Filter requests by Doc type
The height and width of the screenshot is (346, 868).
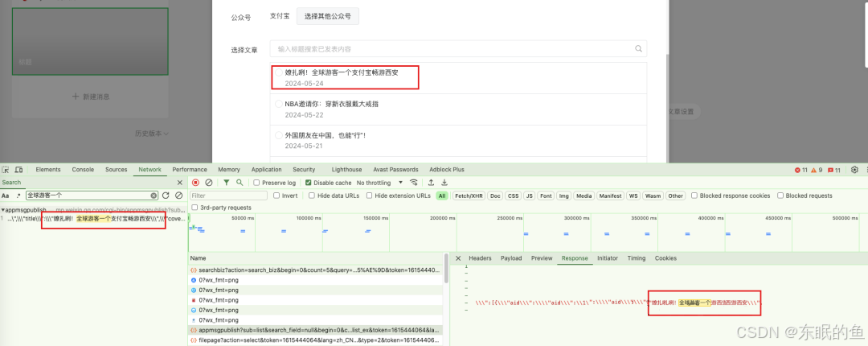(x=495, y=196)
